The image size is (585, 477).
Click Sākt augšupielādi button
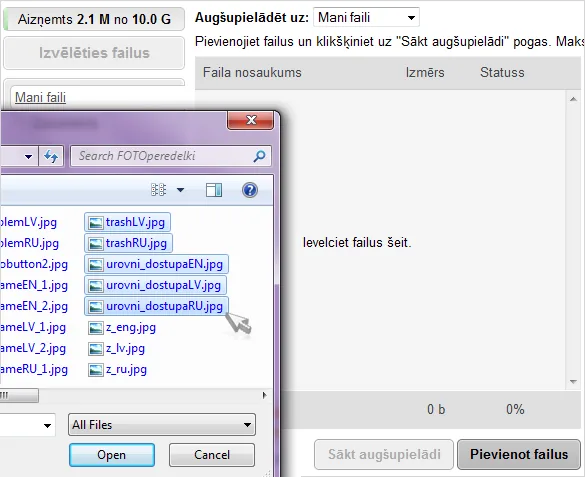pyautogui.click(x=384, y=454)
